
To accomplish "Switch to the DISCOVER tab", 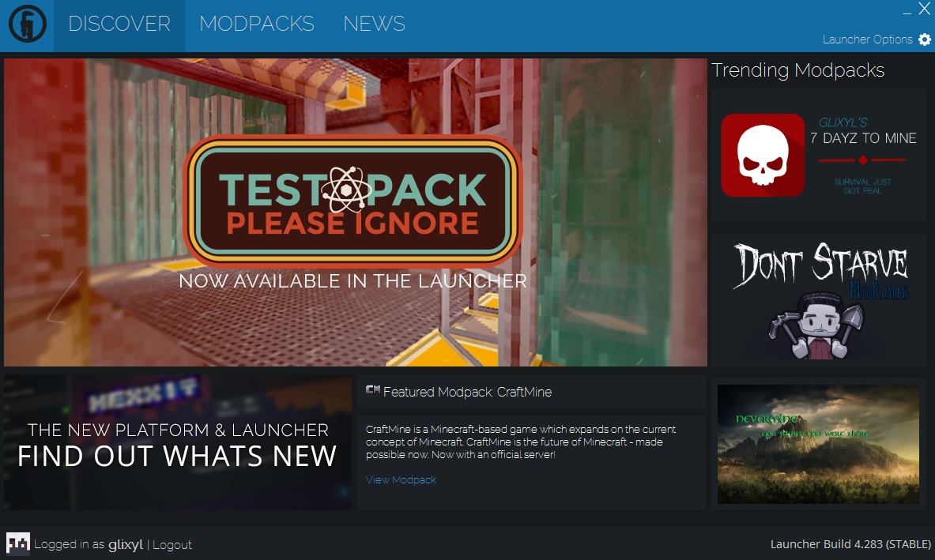I will [x=119, y=24].
